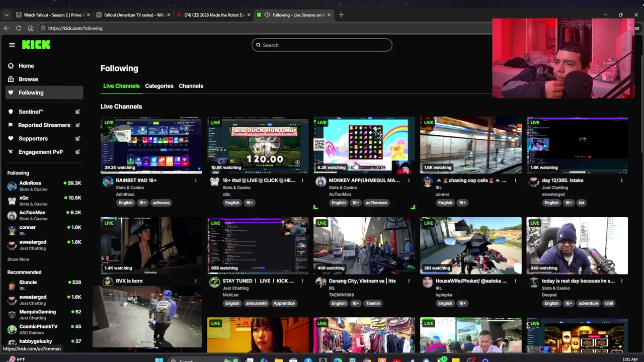Open options menu for Danang City card
Viewport: 644px width, 362px height.
coord(409,281)
